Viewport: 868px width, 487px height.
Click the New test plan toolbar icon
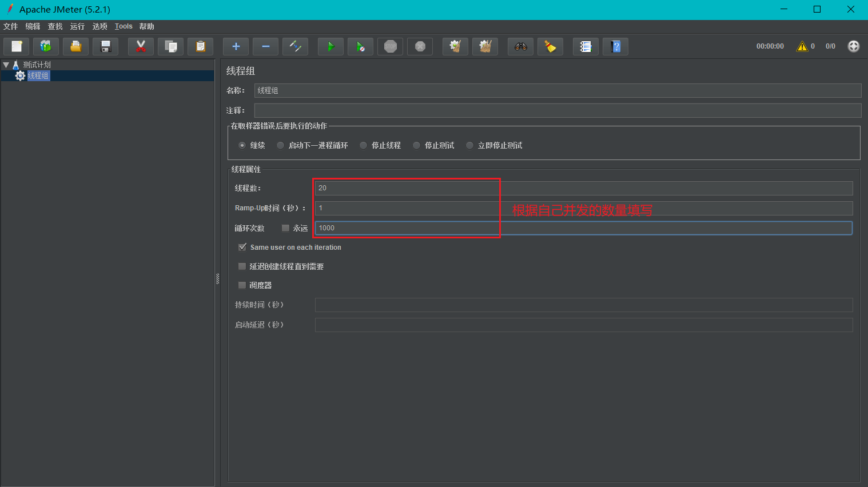coord(17,46)
